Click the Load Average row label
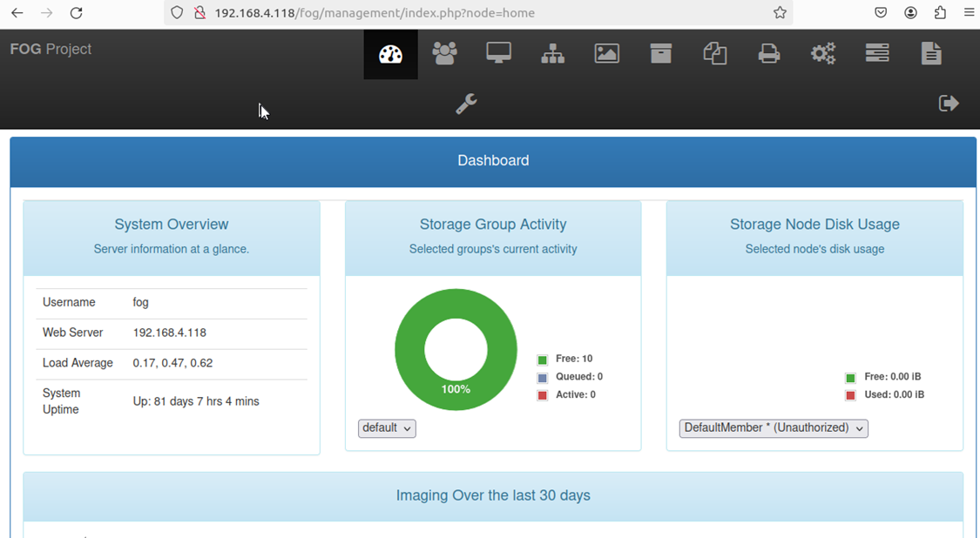This screenshot has width=980, height=538. pyautogui.click(x=78, y=363)
